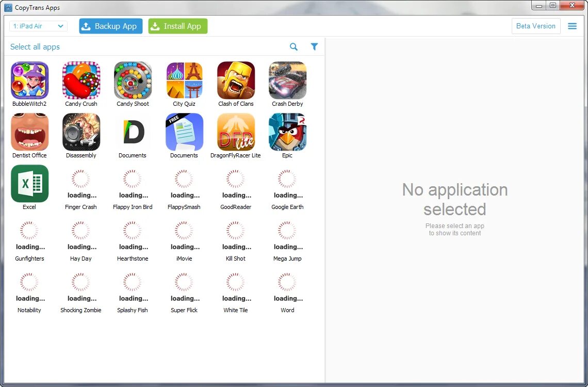Click the Notability app name label
Image resolution: width=588 pixels, height=387 pixels.
click(x=29, y=310)
